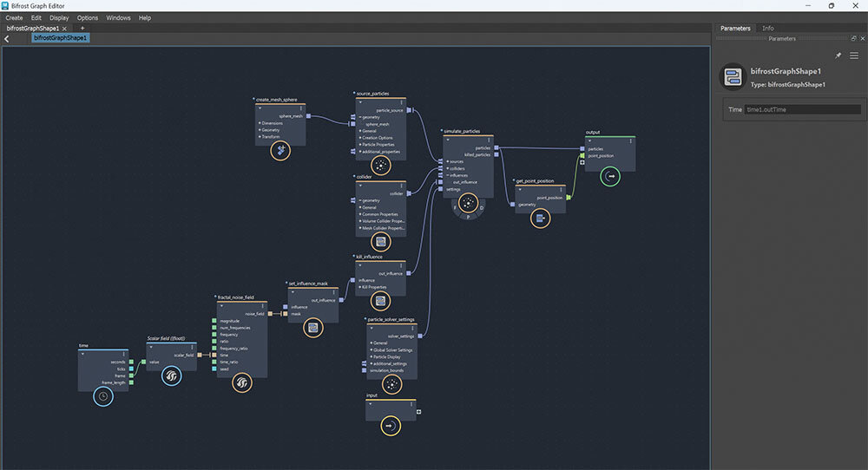
Task: Collapse the source_particles node with its chevron
Action: (360, 102)
